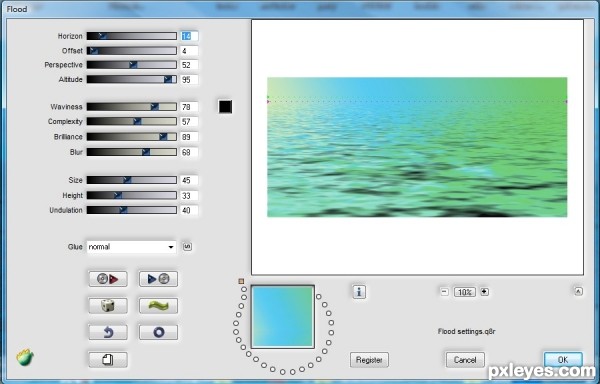Click the Blur value field showing 68

point(189,152)
